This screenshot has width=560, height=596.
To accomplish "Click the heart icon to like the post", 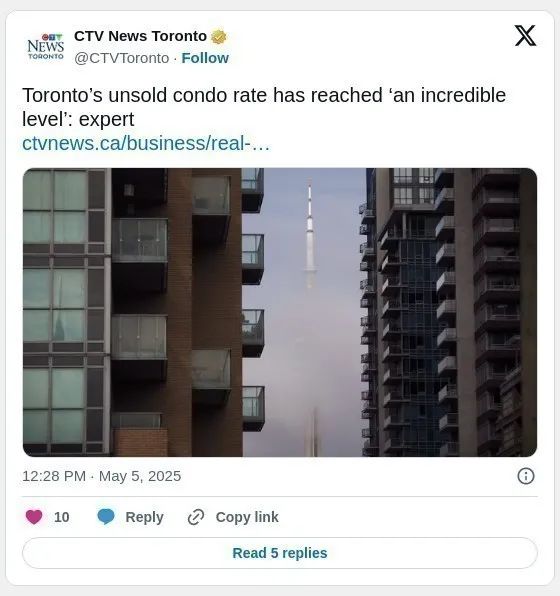I will [34, 517].
